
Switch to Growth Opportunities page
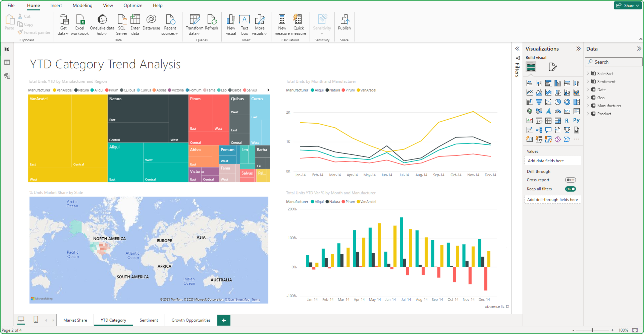click(x=191, y=320)
